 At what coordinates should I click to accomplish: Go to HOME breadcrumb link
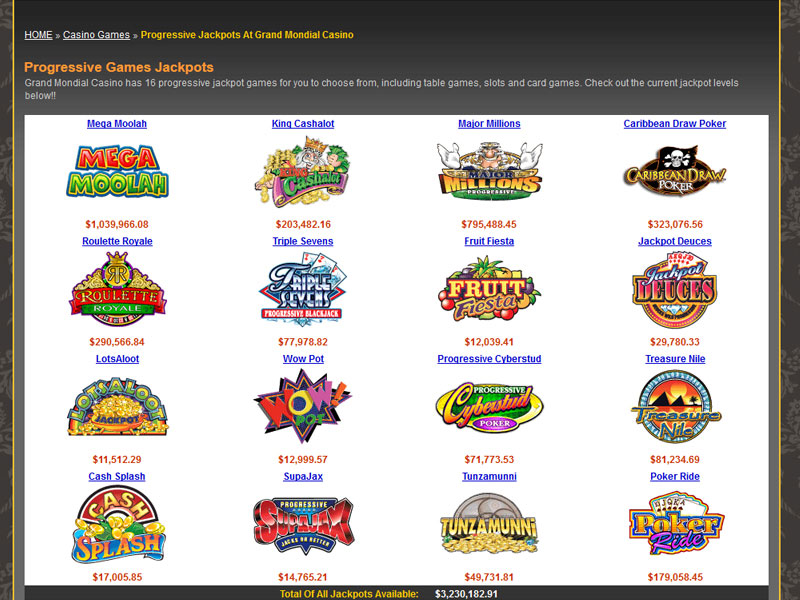tap(38, 35)
